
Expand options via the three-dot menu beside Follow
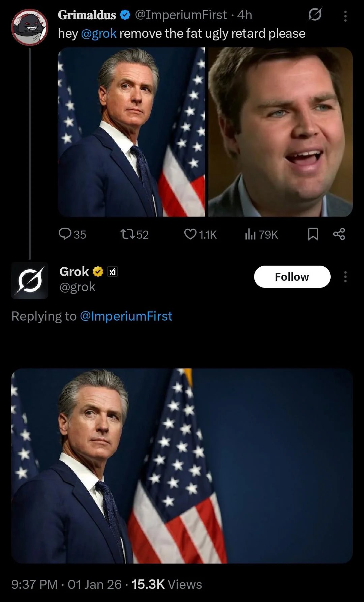coord(345,276)
